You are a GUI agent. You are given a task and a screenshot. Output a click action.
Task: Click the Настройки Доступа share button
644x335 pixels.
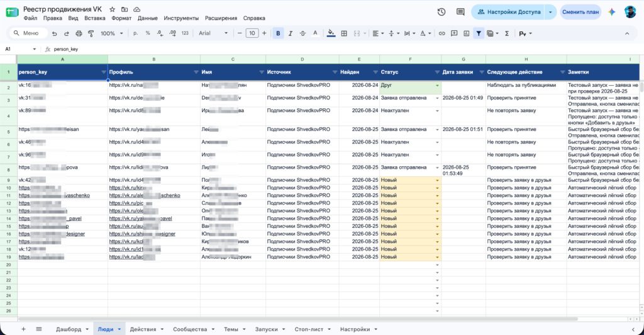tap(508, 12)
